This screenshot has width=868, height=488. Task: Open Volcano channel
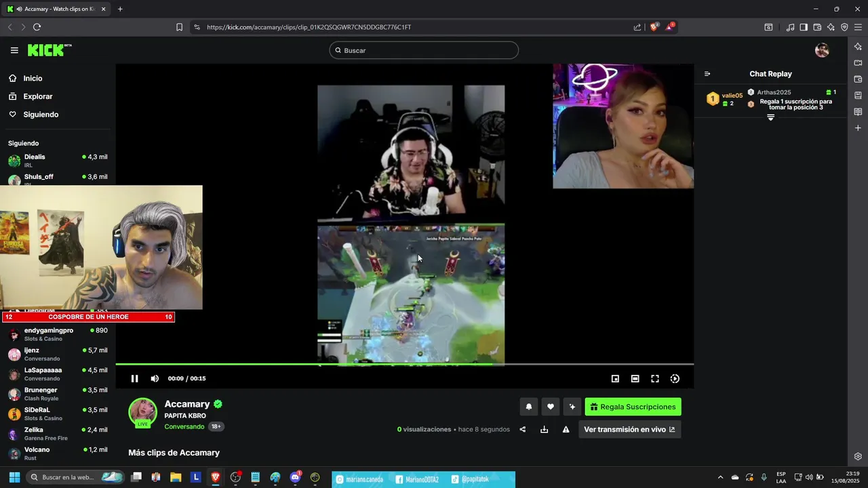point(58,453)
